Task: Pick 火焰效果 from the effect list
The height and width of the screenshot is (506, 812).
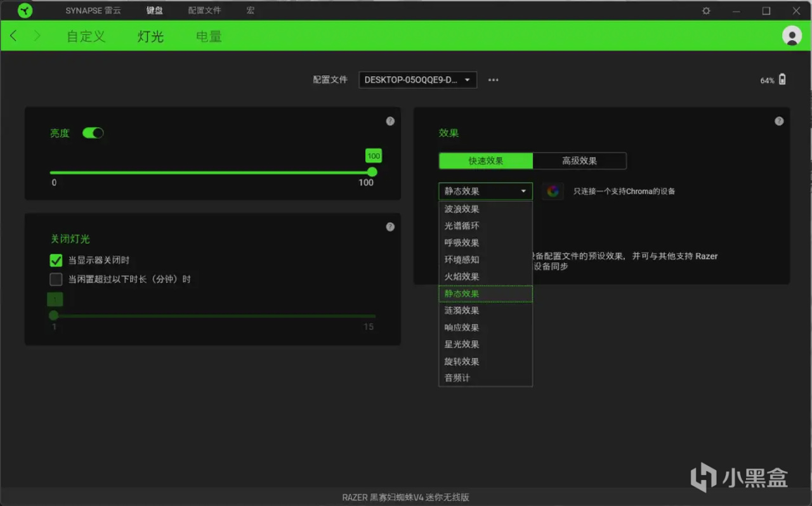Action: [x=485, y=276]
